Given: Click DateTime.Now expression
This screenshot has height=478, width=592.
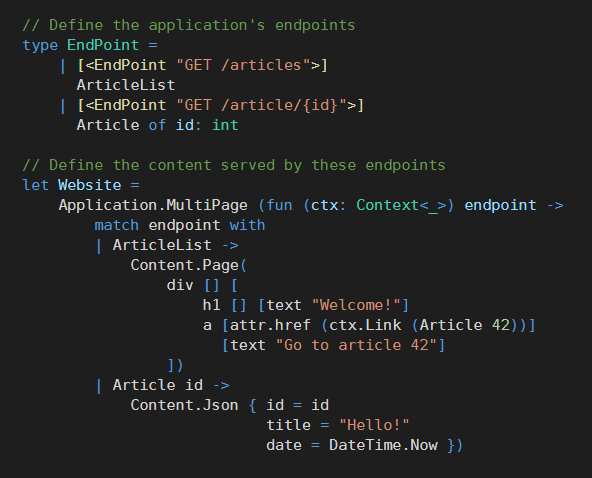Looking at the screenshot, I should [x=383, y=445].
